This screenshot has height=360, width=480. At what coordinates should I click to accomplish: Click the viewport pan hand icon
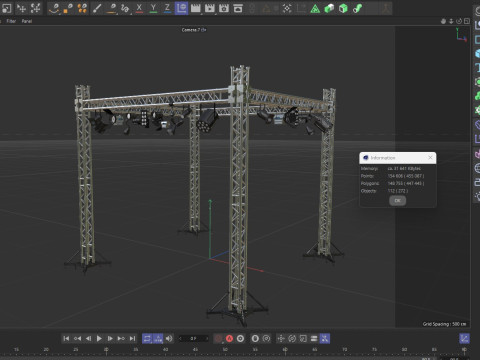coord(443,21)
